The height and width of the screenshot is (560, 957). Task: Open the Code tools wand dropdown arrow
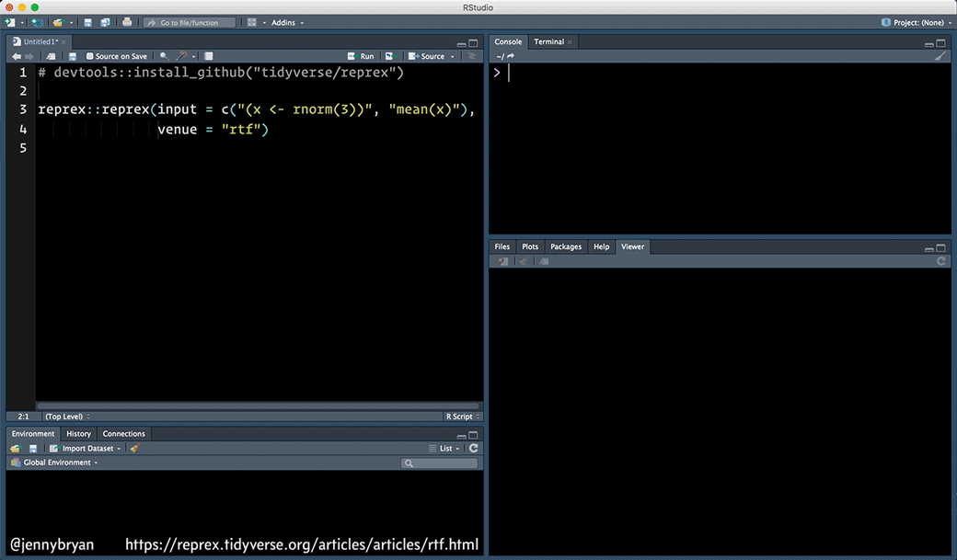point(193,57)
